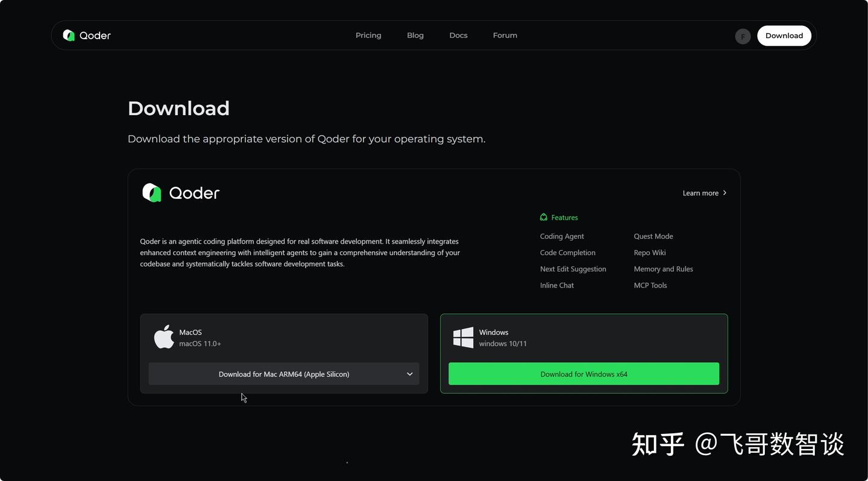868x481 pixels.
Task: Select the MCP Tools feature
Action: (650, 285)
